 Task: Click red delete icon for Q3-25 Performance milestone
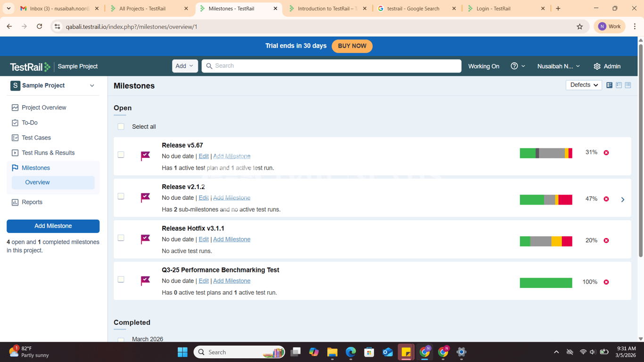tap(606, 282)
